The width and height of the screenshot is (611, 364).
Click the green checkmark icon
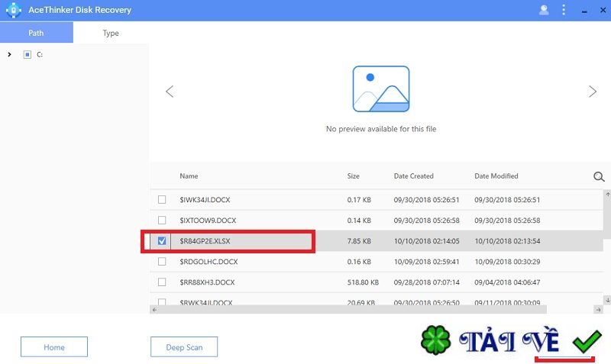tap(587, 342)
